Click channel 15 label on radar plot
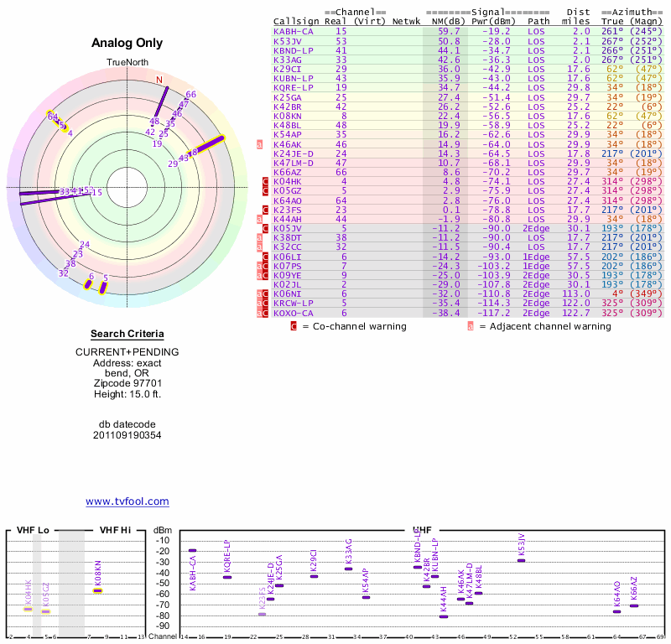 pyautogui.click(x=97, y=193)
